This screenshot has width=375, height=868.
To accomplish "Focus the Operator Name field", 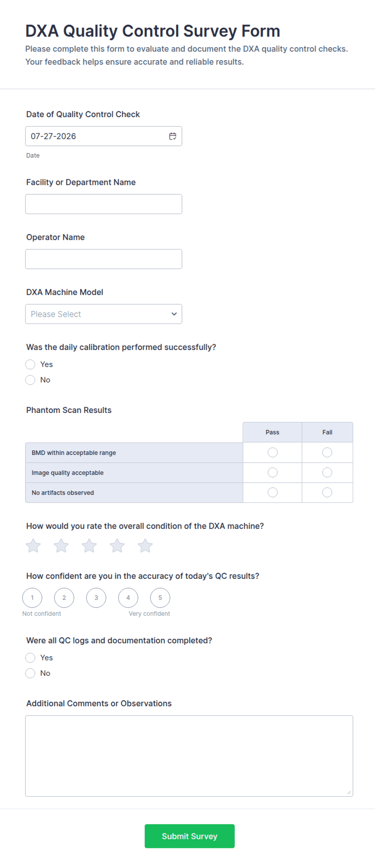I will (x=104, y=259).
